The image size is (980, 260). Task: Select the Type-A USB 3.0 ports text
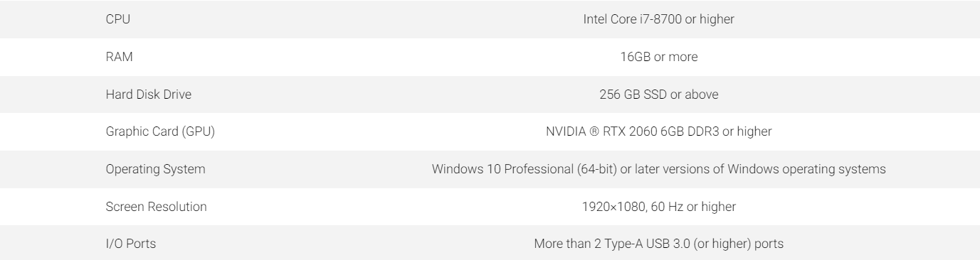[x=658, y=244]
